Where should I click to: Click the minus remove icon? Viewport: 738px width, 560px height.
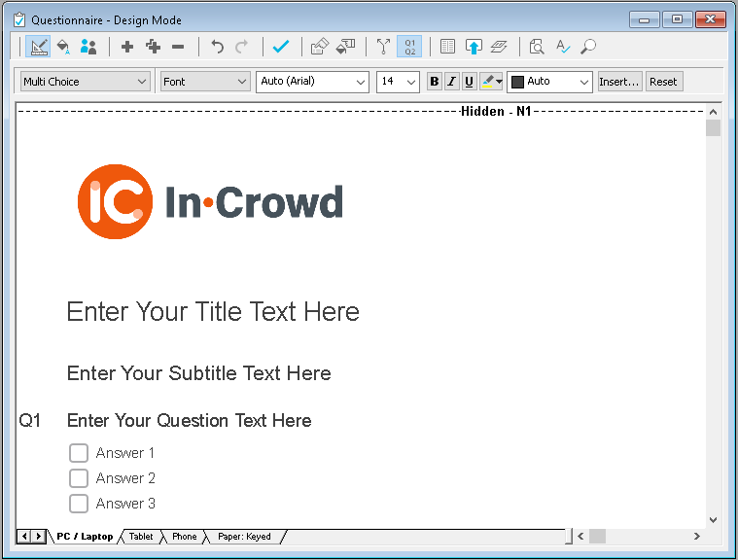click(178, 46)
